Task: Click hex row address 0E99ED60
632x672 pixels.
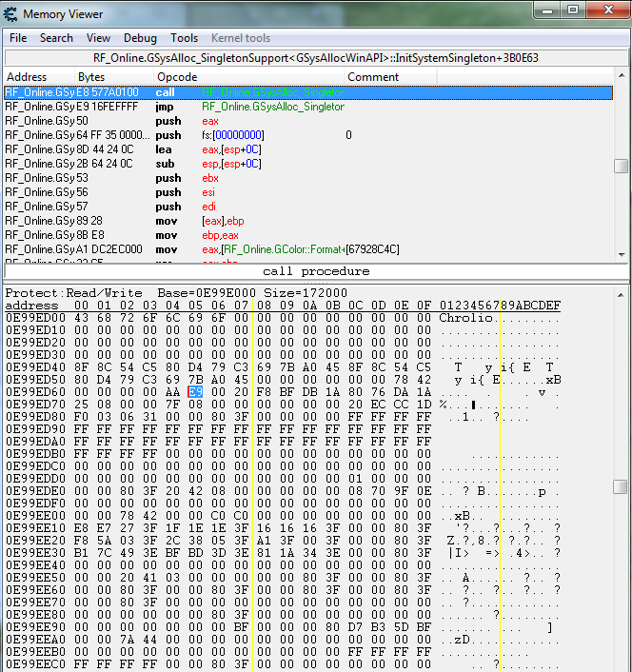Action: (x=35, y=392)
